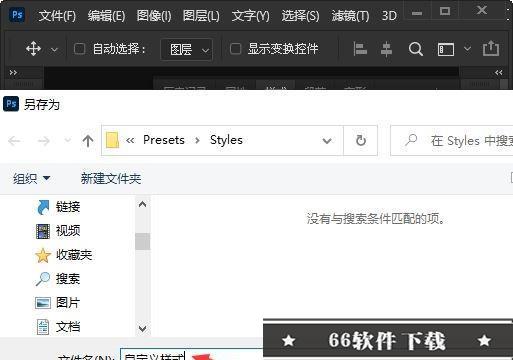Click the workspace layout icon
The height and width of the screenshot is (360, 513).
point(446,49)
